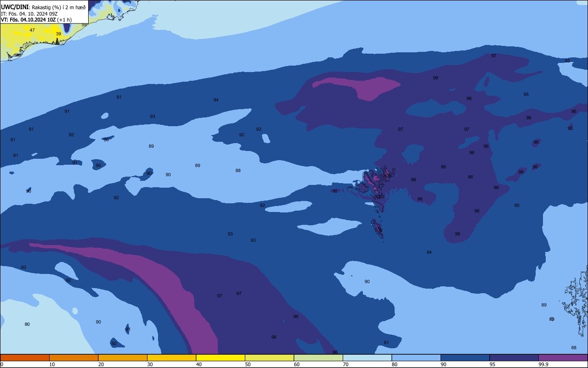Click the 50–60 yellow-green legend swatch

tap(269, 357)
